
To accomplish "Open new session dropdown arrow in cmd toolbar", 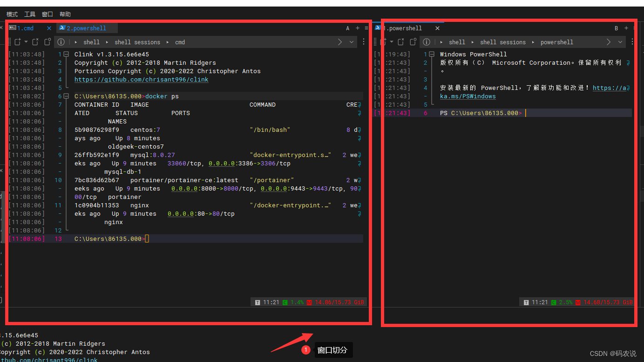I will point(26,42).
